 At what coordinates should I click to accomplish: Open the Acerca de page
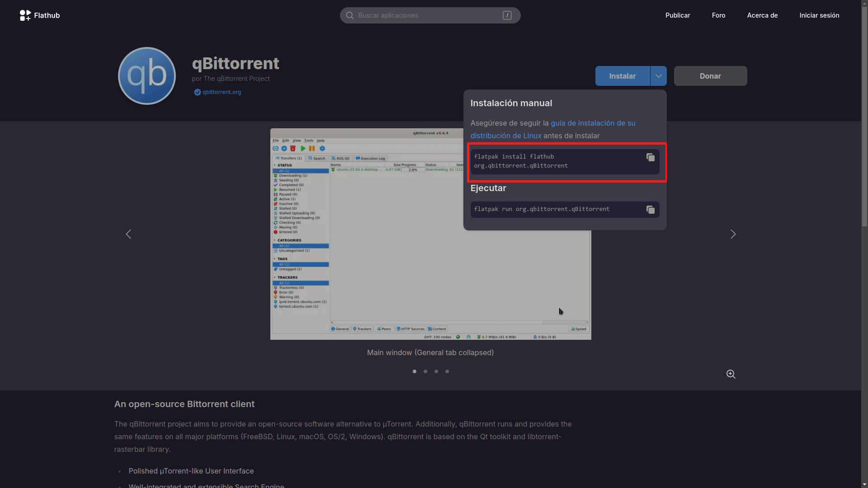point(762,15)
